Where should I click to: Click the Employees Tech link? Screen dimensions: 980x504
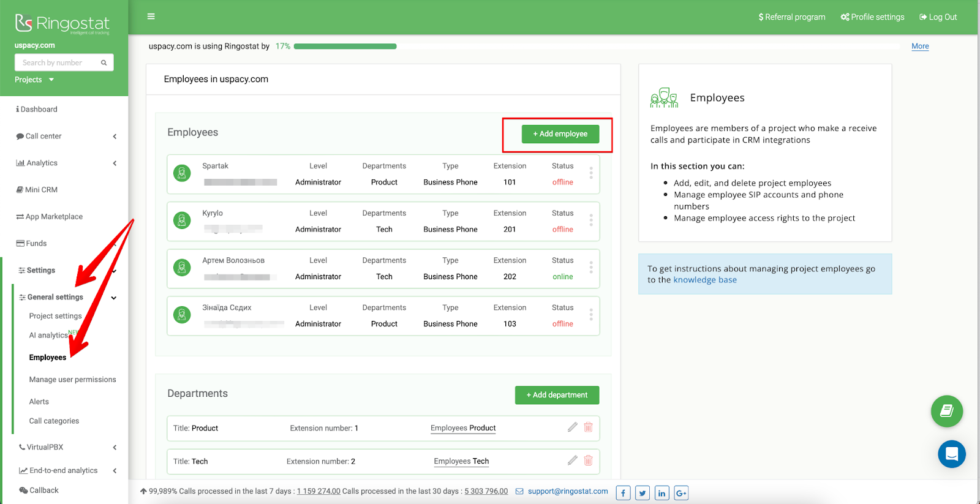461,461
